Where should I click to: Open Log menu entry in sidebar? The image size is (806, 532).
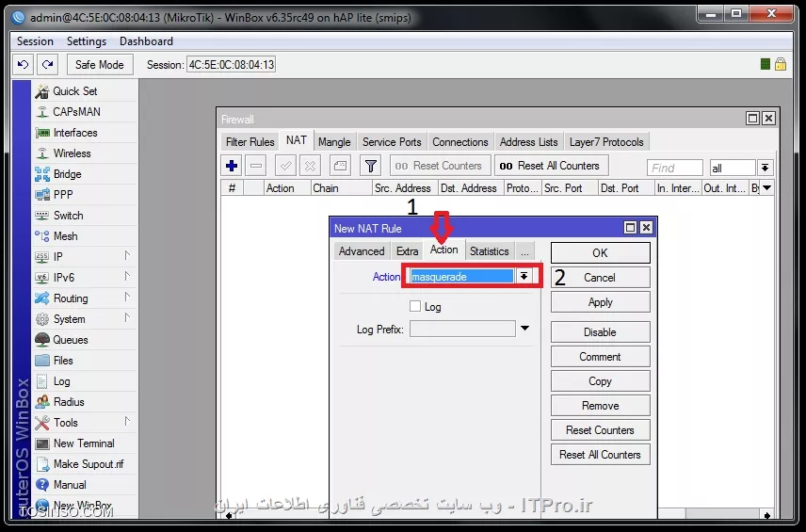point(61,381)
